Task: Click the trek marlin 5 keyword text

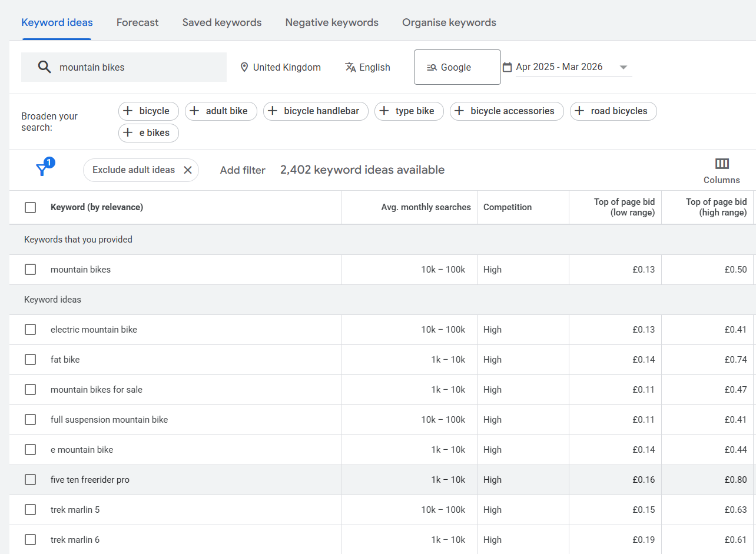Action: [x=75, y=510]
